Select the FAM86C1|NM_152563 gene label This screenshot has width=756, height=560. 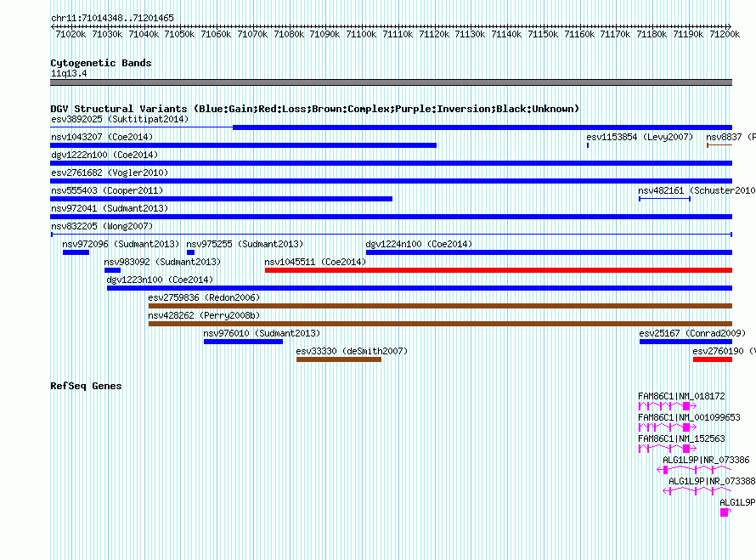point(681,438)
